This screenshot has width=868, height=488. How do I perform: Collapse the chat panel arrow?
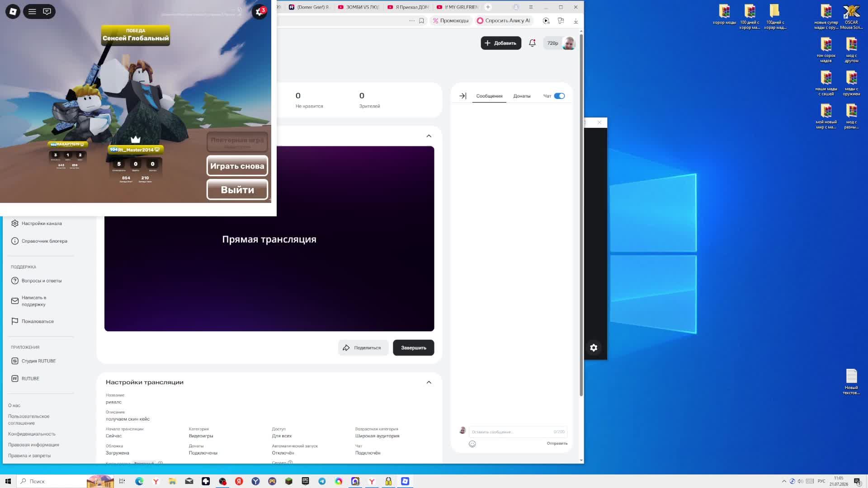pos(462,96)
